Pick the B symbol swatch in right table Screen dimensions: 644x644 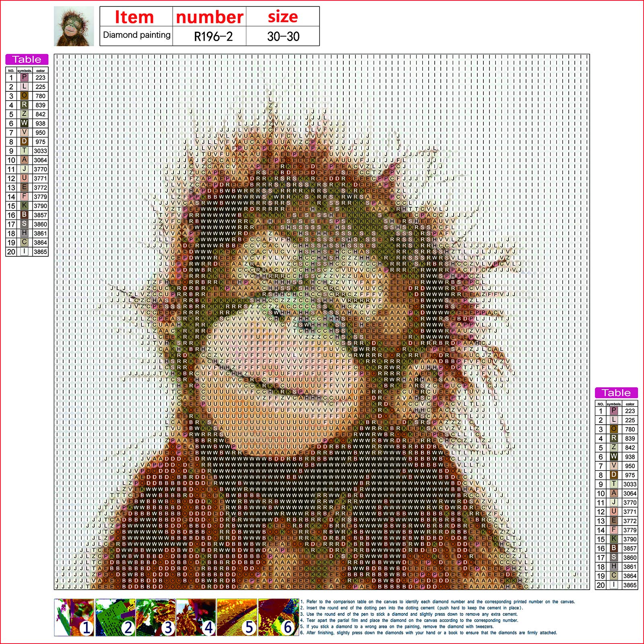point(614,548)
